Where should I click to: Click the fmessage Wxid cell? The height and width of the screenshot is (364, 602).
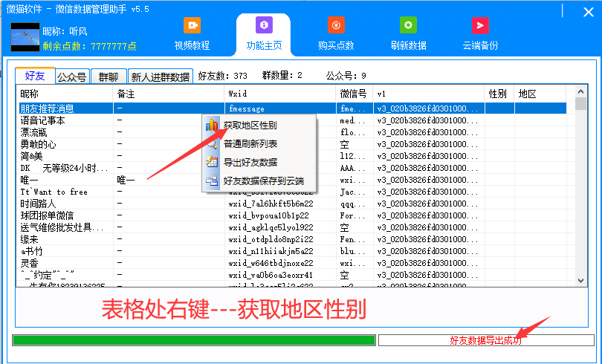tap(280, 108)
